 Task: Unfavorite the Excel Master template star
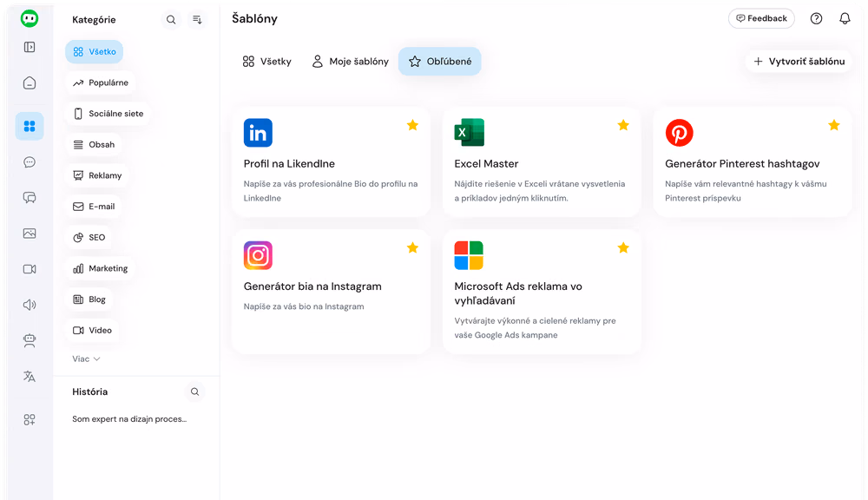pos(623,125)
